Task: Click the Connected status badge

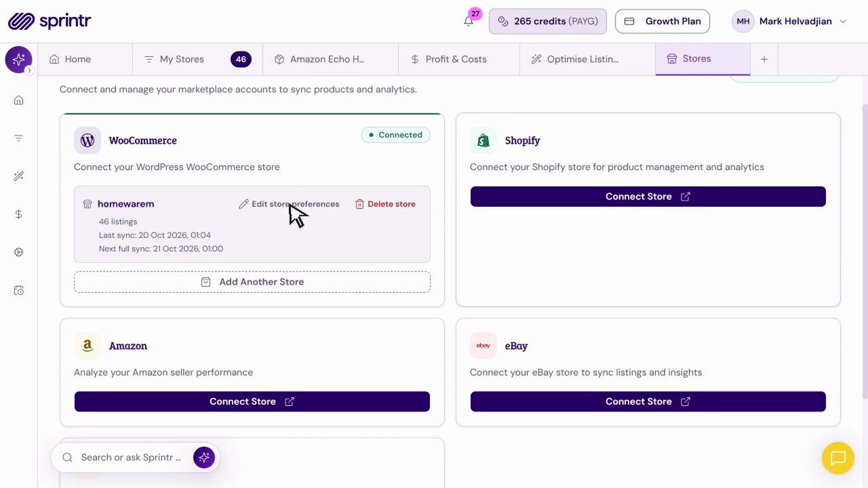Action: pyautogui.click(x=396, y=135)
